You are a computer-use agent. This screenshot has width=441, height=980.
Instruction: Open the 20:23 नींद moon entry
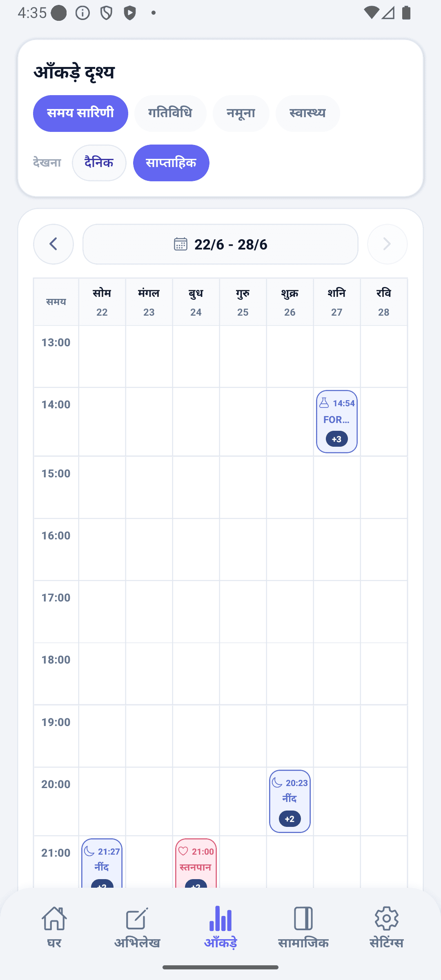290,801
